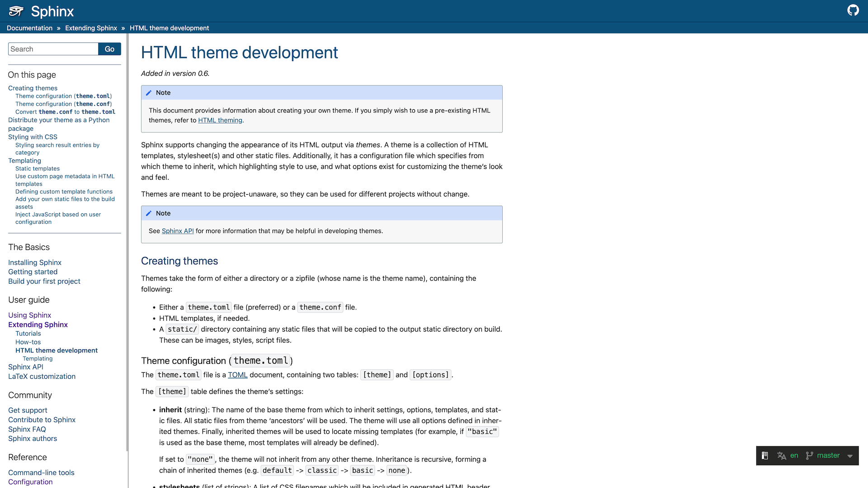Click the translations icon next to 'en'
The height and width of the screenshot is (488, 868).
coord(782,455)
